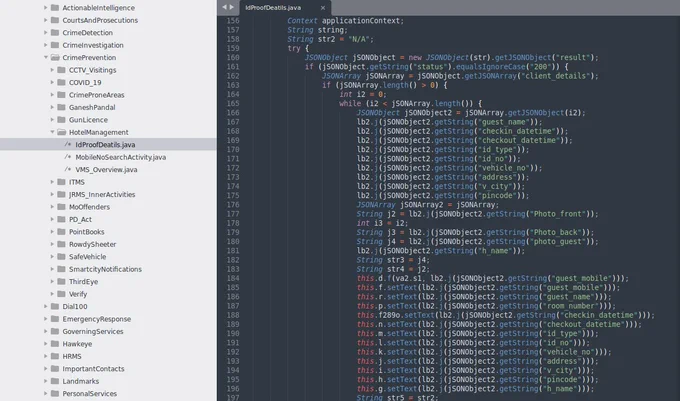680x401 pixels.
Task: Click the PD_Act folder icon
Action: point(61,219)
